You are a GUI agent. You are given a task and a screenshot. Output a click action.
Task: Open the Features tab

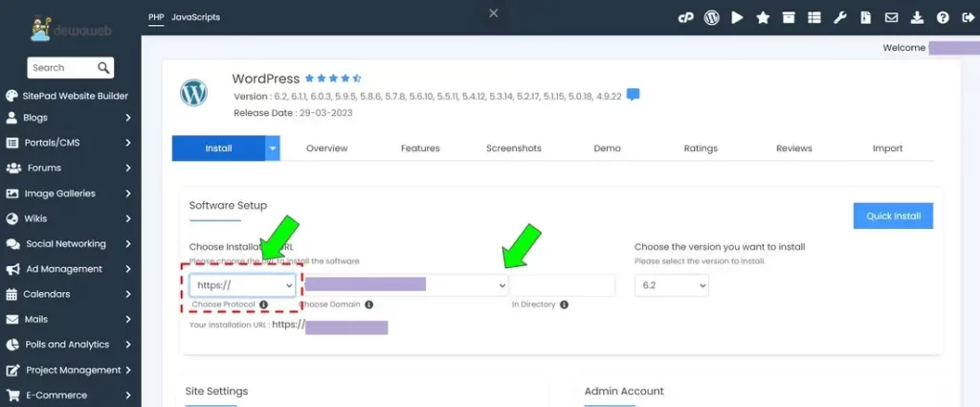[420, 148]
